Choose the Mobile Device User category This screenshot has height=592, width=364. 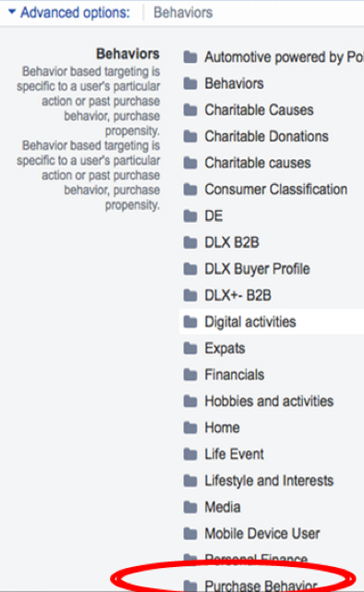(262, 534)
